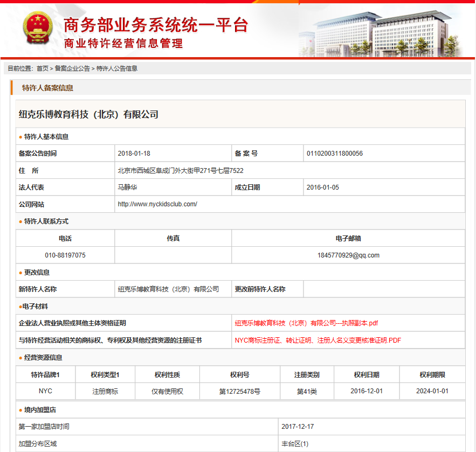Screen dimensions: 476x452
Task: Click the 经营资源信息 section header
Action: pos(43,358)
